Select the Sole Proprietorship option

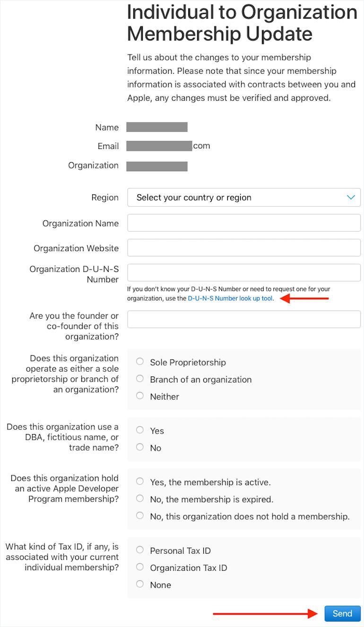pyautogui.click(x=140, y=362)
